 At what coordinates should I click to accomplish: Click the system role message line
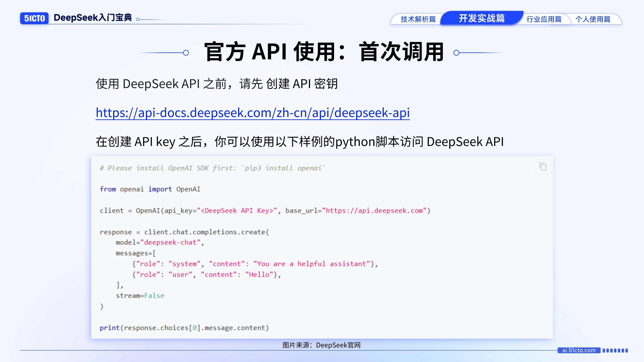click(x=255, y=264)
